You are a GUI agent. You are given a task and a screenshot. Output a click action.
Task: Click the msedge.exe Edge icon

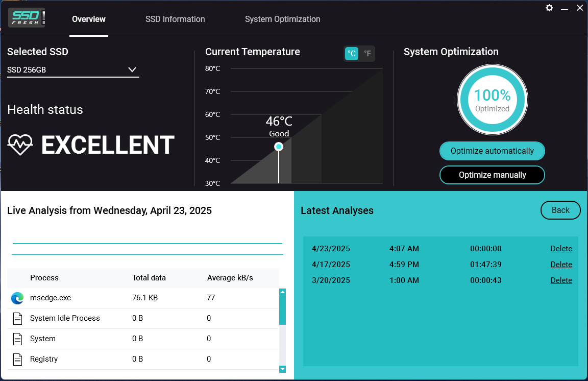coord(17,298)
